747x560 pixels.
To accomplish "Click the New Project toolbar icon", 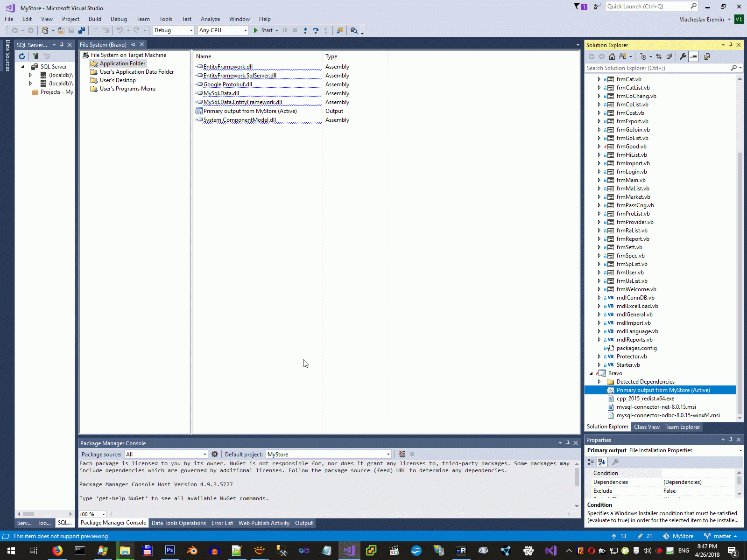I will (x=45, y=30).
